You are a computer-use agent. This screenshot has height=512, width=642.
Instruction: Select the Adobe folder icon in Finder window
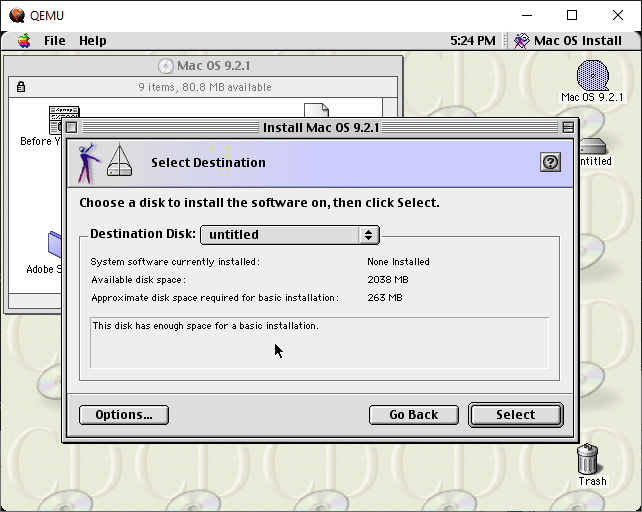click(54, 245)
